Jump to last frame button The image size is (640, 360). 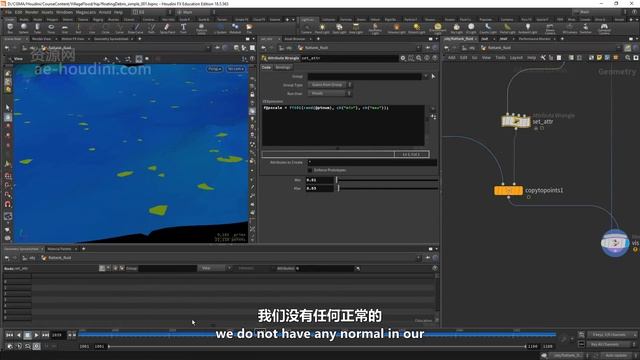[45, 335]
